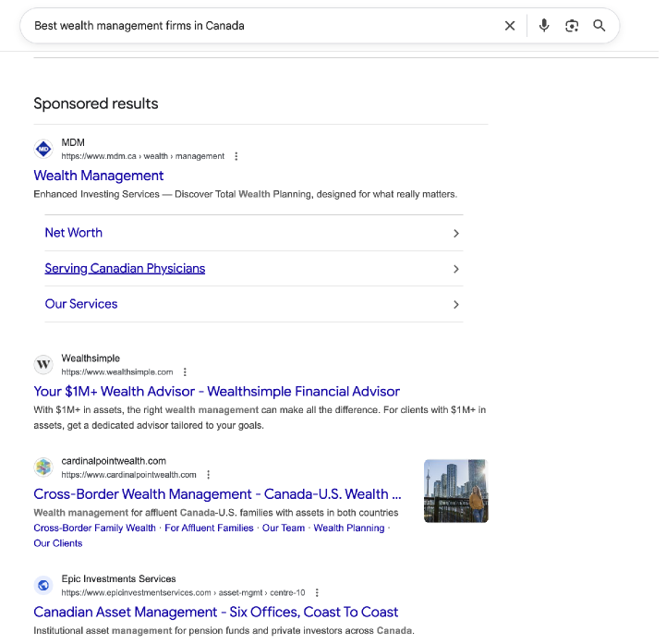
Task: Clear the search query with the X icon
Action: point(510,26)
